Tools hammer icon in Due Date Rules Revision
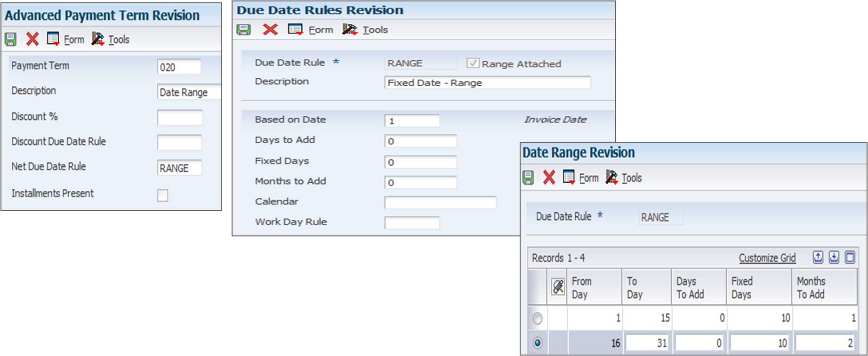The width and height of the screenshot is (868, 356). [x=350, y=29]
